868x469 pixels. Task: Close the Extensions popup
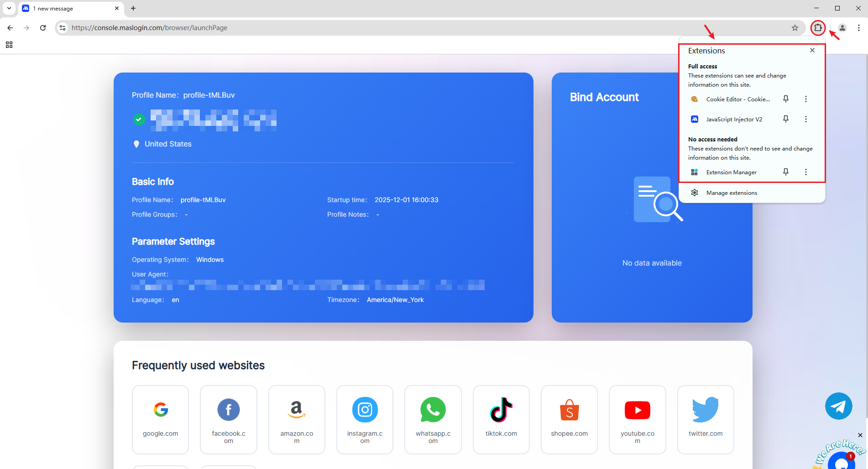pos(812,51)
